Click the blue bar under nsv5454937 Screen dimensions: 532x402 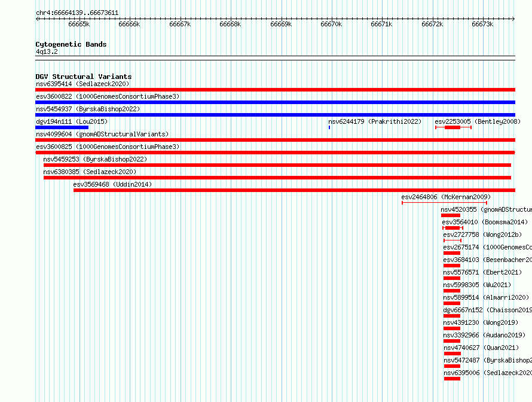[x=275, y=115]
